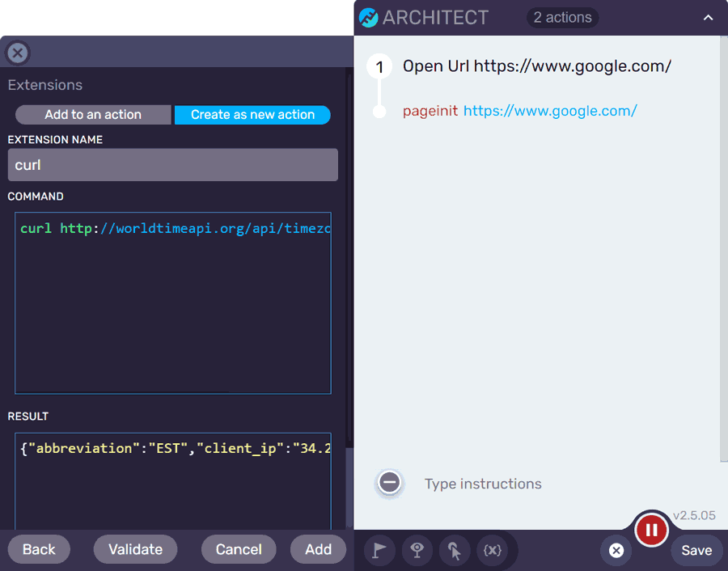Click the '2 actions' badge
The height and width of the screenshot is (571, 728).
coord(562,18)
